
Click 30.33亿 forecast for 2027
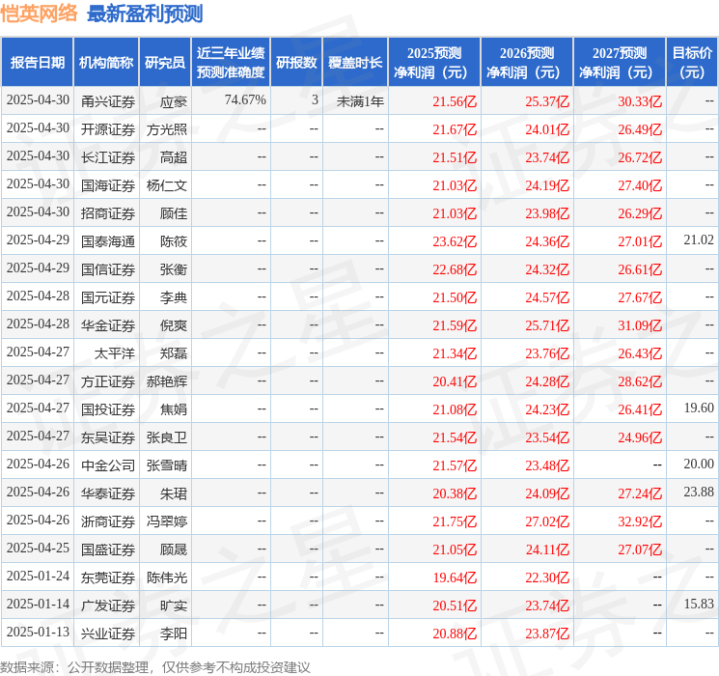pyautogui.click(x=640, y=101)
